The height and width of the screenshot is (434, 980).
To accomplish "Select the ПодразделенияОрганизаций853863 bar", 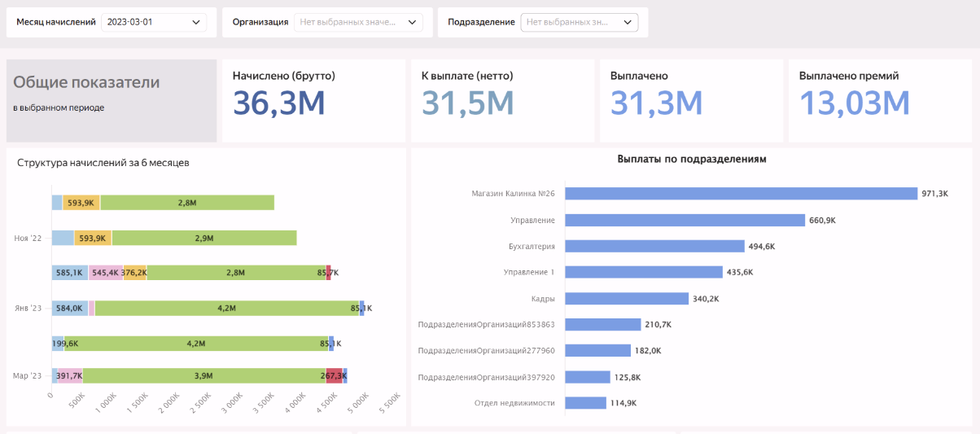I will tap(603, 325).
